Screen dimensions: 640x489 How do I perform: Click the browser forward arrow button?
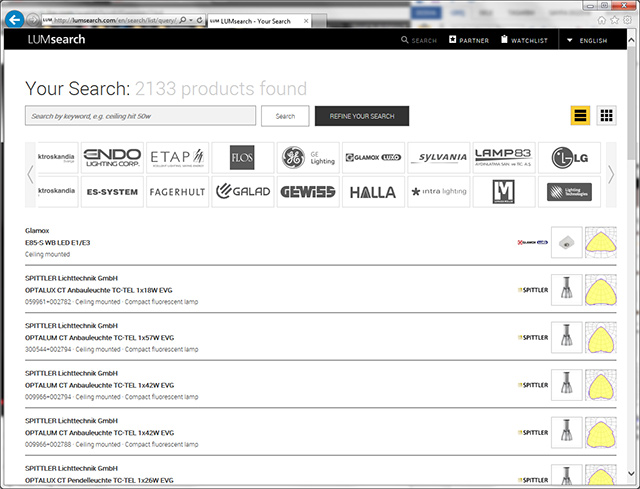(x=33, y=20)
